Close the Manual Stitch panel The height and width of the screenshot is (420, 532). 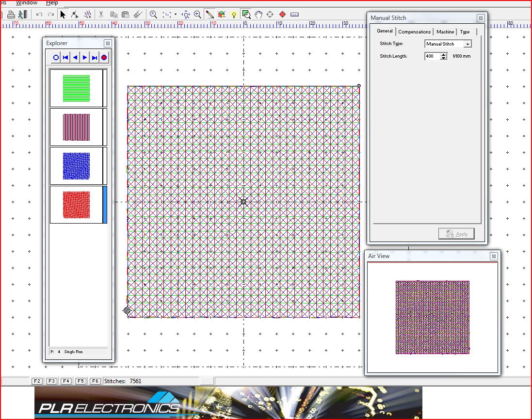click(x=481, y=18)
